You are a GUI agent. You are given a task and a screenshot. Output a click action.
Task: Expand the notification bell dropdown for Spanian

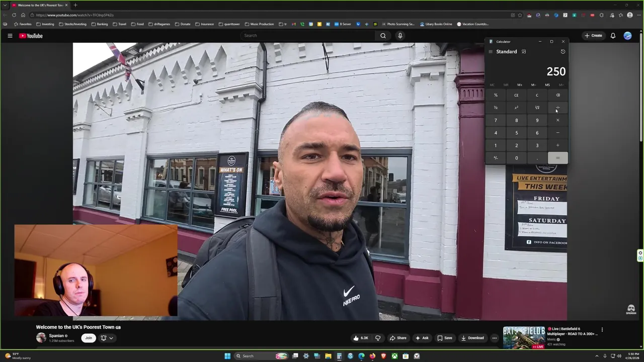pyautogui.click(x=107, y=338)
